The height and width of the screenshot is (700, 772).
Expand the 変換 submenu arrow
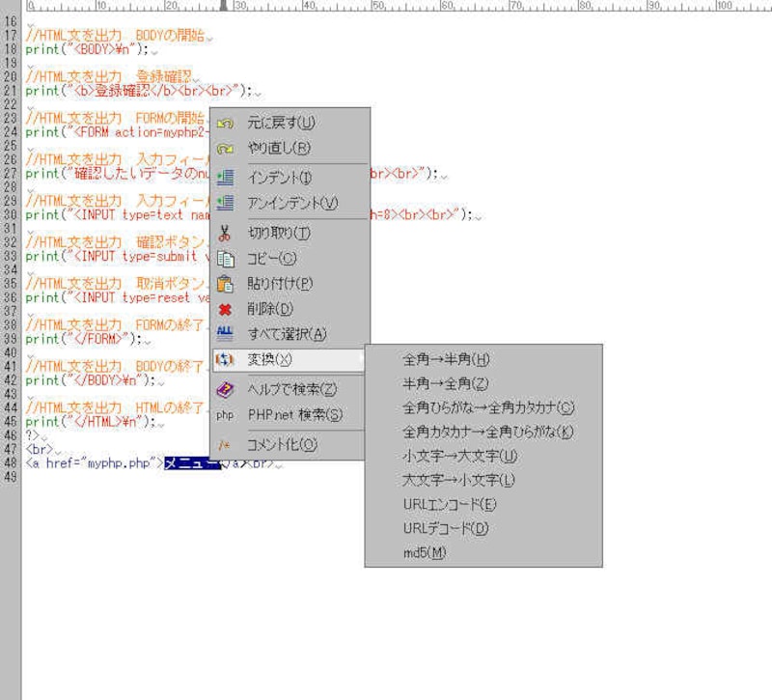coord(361,359)
